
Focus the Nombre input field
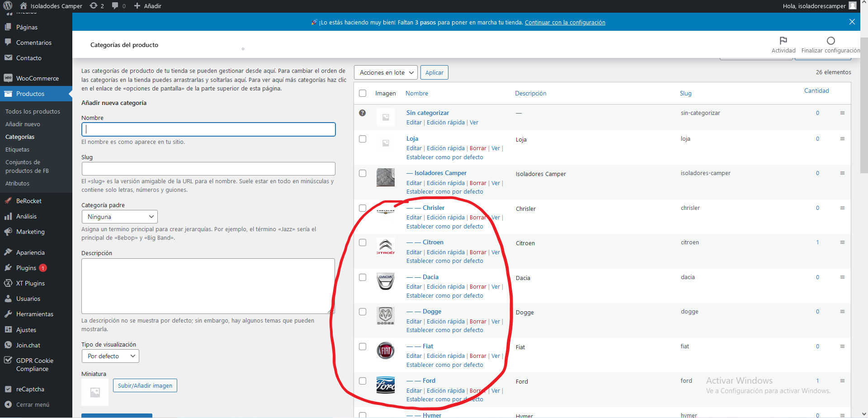208,129
